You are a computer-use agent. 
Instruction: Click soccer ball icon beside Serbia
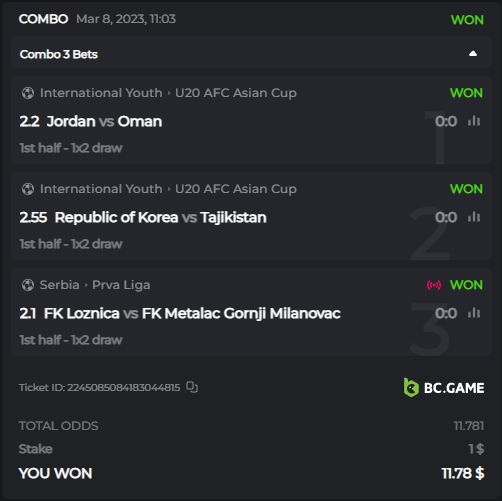(28, 285)
